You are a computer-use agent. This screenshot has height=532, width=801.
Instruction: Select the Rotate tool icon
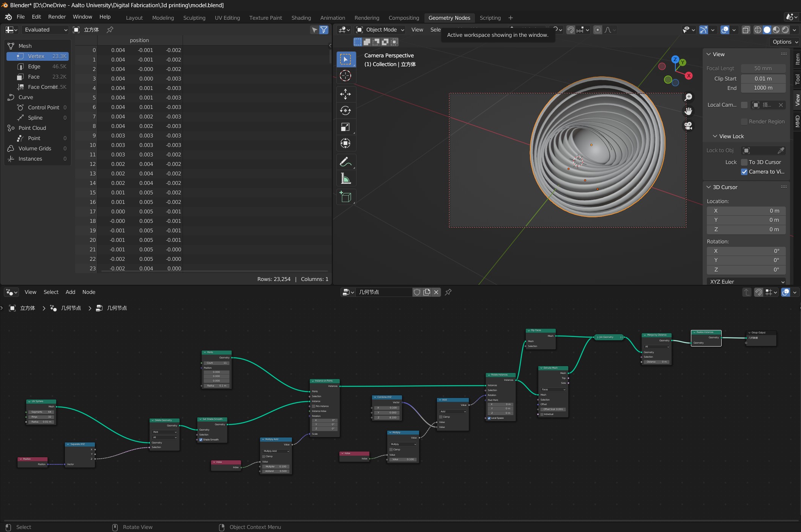345,111
